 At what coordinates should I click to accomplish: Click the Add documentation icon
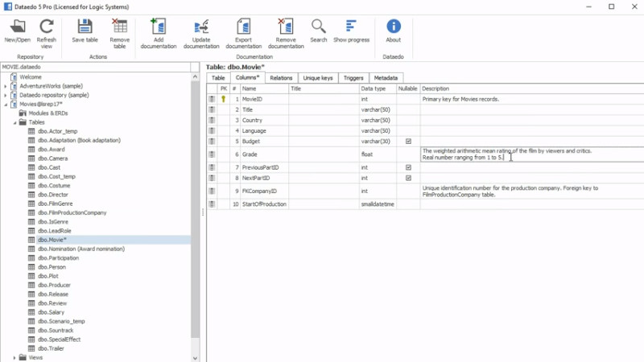coord(159,27)
